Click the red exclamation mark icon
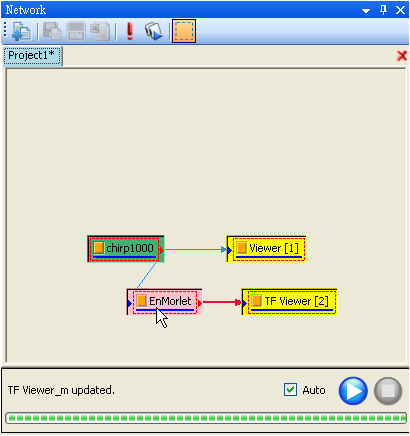The height and width of the screenshot is (436, 410). (130, 31)
